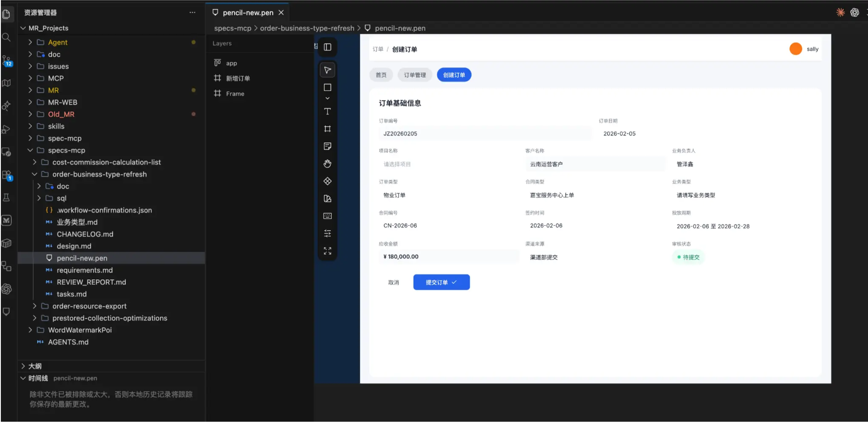The width and height of the screenshot is (868, 423).
Task: Open the Explorer more actions ellipsis
Action: 192,12
